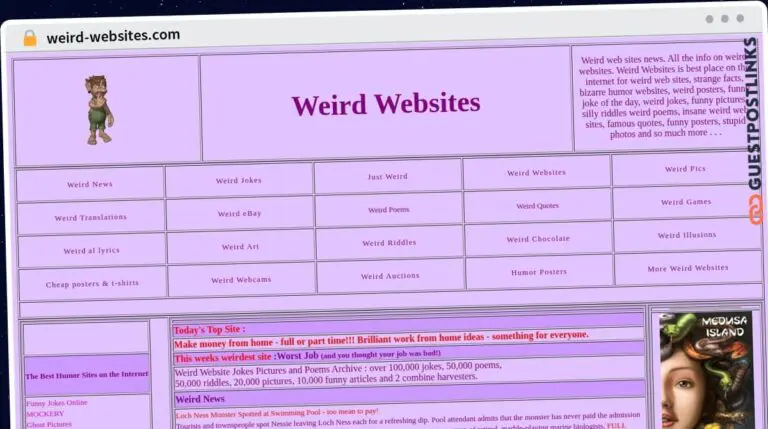Select Cheap posters & t-shirts link
Screen dimensions: 768x429
[92, 284]
